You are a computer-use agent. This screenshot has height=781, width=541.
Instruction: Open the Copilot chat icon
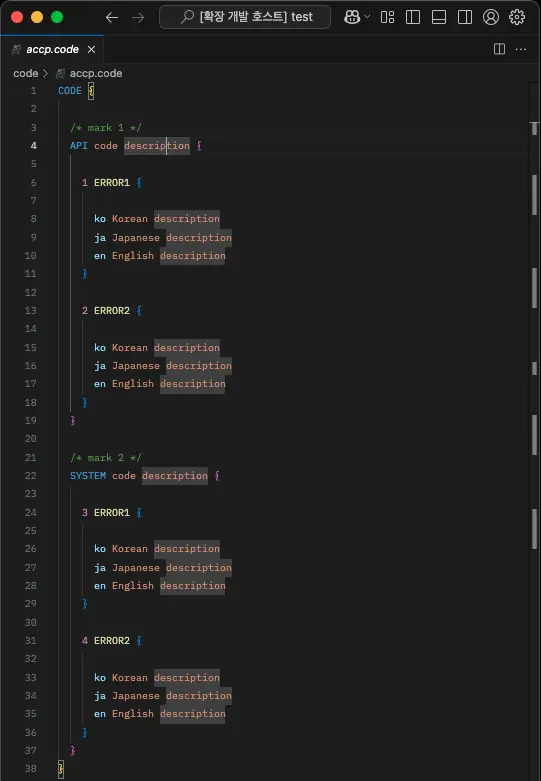click(x=352, y=17)
